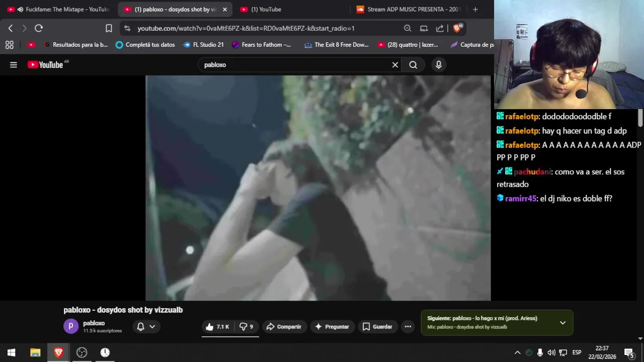Toggle notification bell for pabloxo channel

[x=141, y=327]
